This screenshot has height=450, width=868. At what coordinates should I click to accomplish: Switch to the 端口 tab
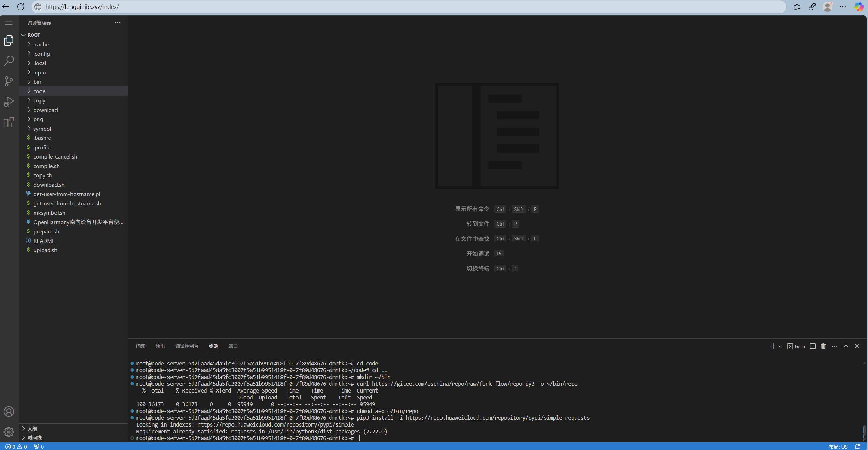233,346
